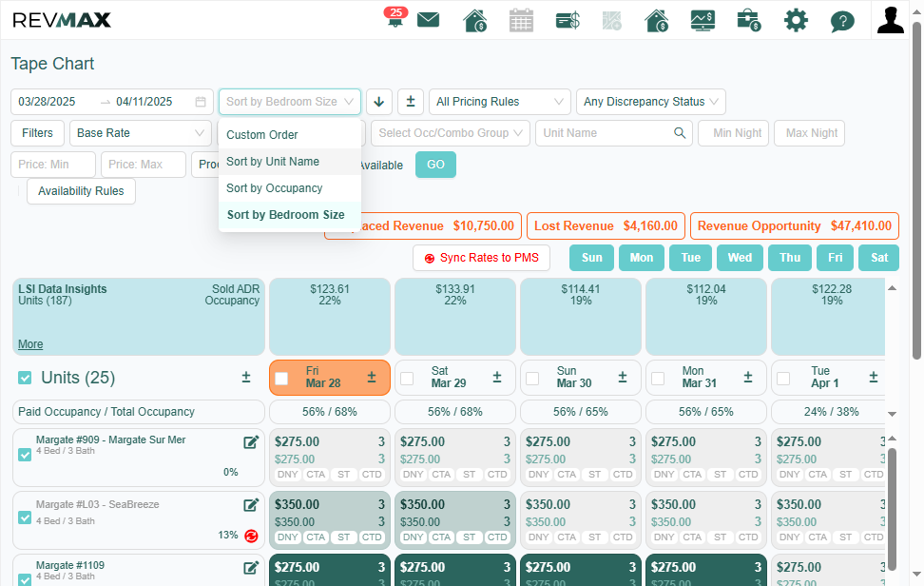This screenshot has width=924, height=586.
Task: Click the GO button
Action: [x=435, y=165]
